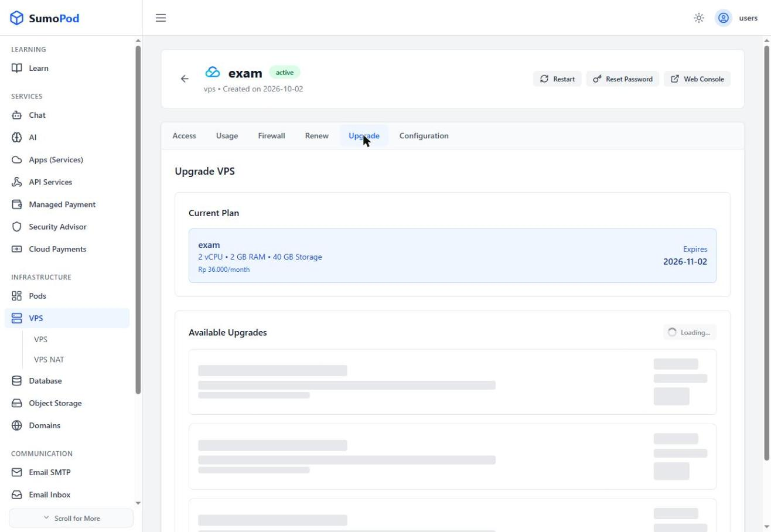Open Apps (Services) in sidebar
The image size is (771, 532).
[x=67, y=160]
